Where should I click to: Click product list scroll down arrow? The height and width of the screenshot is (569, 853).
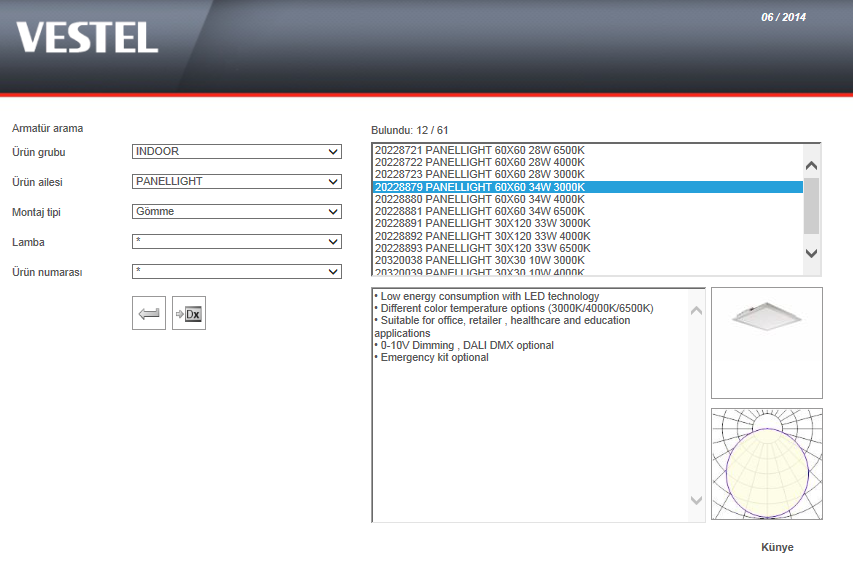coord(811,253)
